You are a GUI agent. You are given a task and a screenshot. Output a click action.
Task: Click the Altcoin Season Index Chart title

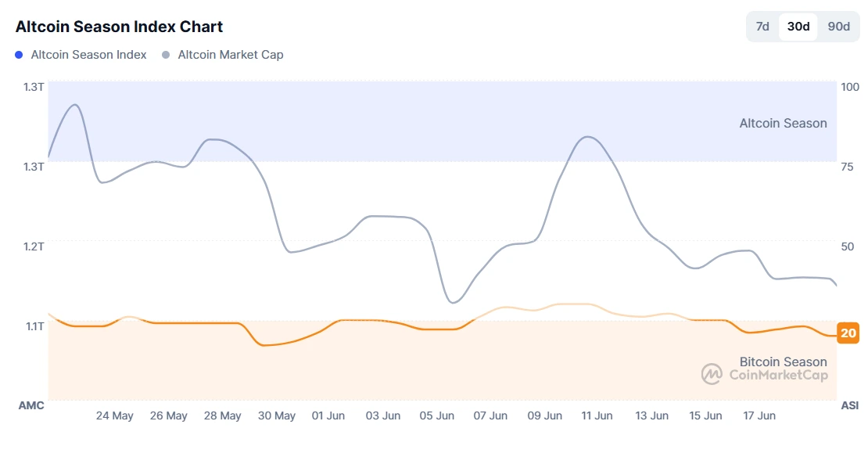pyautogui.click(x=119, y=27)
